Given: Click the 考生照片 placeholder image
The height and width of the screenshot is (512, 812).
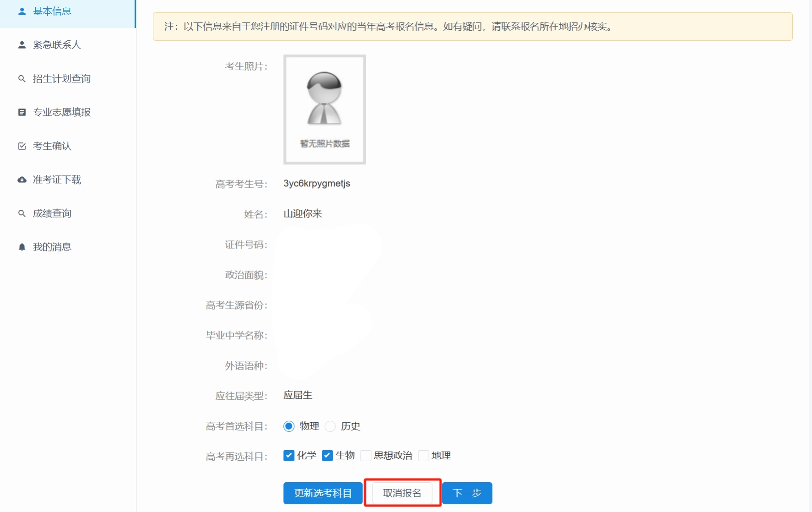Looking at the screenshot, I should coord(325,109).
